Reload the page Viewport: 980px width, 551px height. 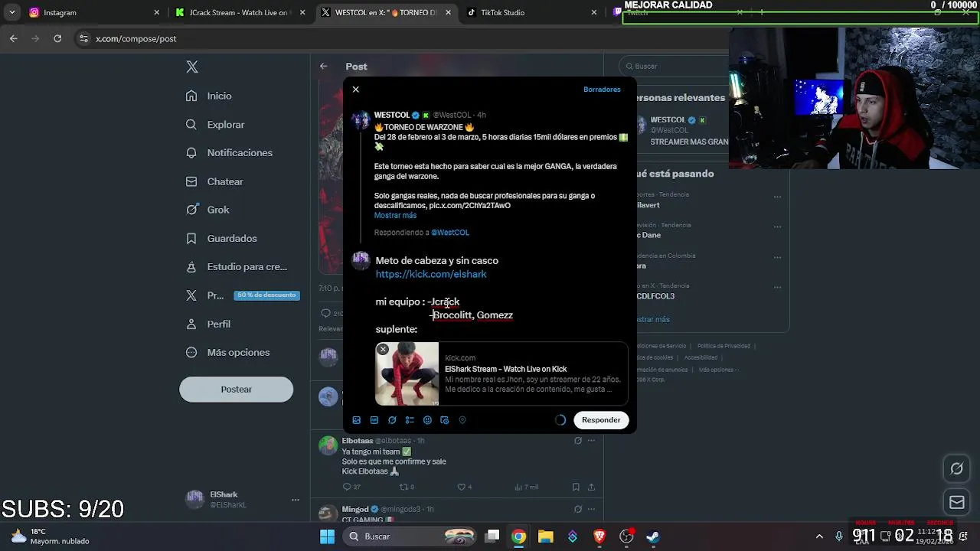(x=57, y=38)
